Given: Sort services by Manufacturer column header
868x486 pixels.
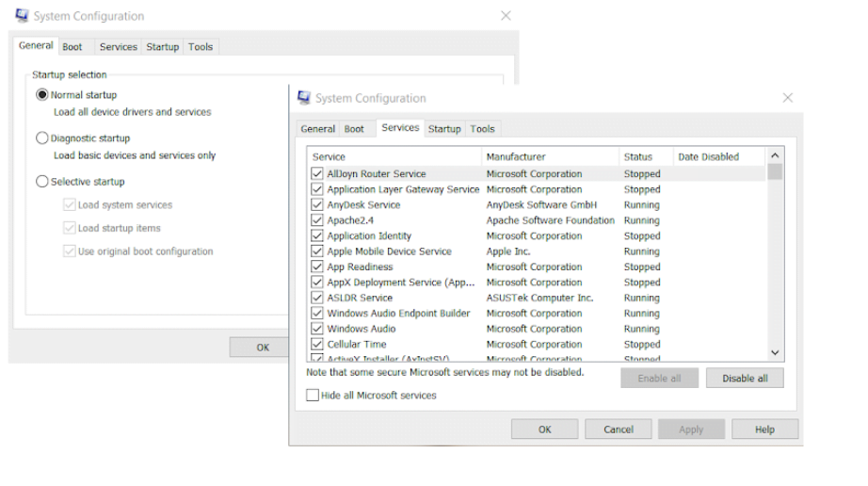Looking at the screenshot, I should (x=516, y=157).
